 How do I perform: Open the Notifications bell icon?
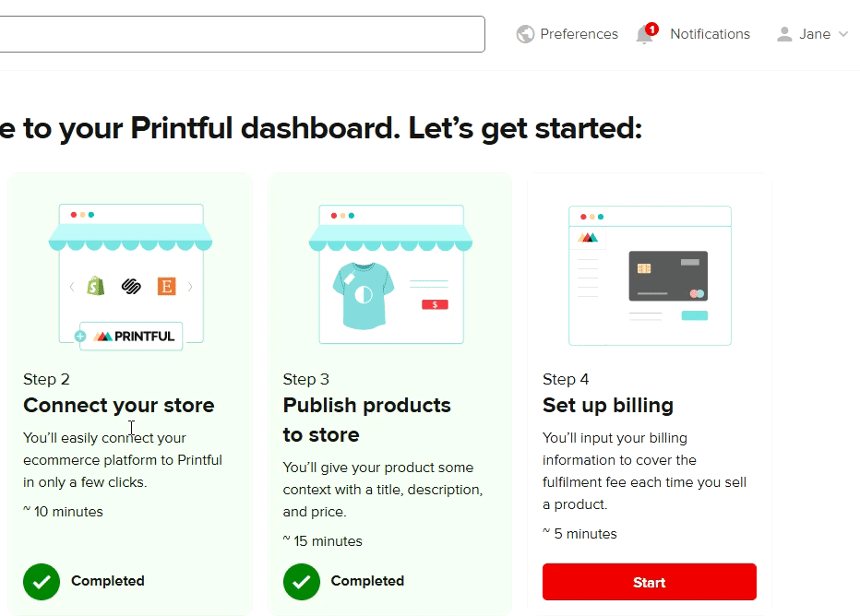(645, 35)
